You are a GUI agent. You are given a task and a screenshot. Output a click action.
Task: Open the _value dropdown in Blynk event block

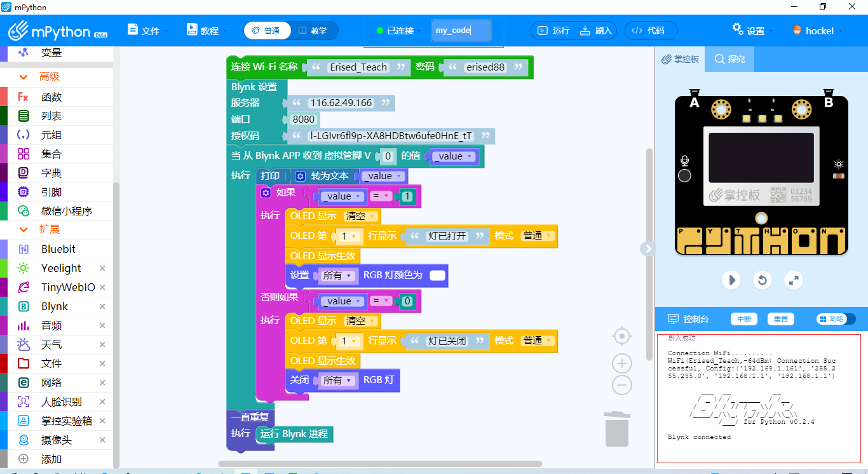454,156
